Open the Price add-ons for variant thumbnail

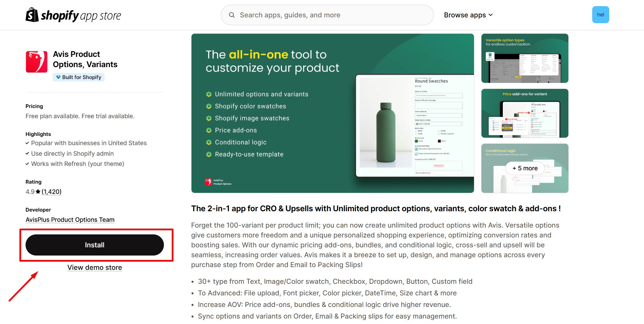pos(525,113)
